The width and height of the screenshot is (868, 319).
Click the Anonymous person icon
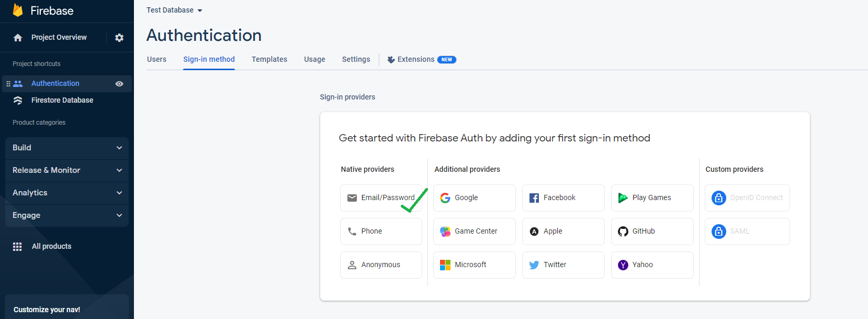(352, 265)
